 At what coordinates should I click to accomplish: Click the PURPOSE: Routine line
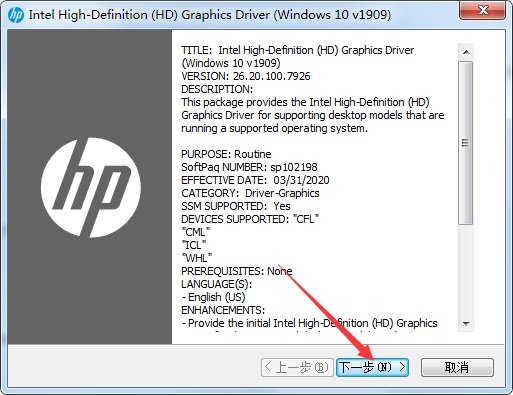tap(226, 154)
